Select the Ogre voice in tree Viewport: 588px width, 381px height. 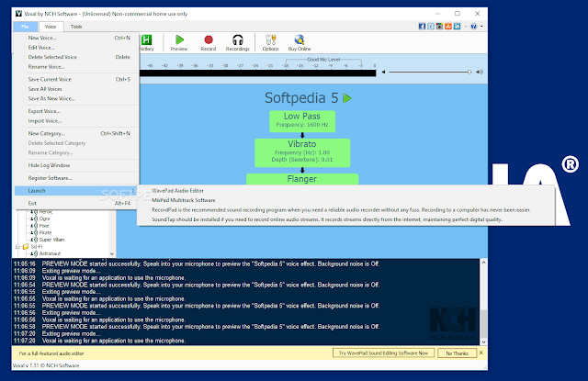[x=44, y=219]
